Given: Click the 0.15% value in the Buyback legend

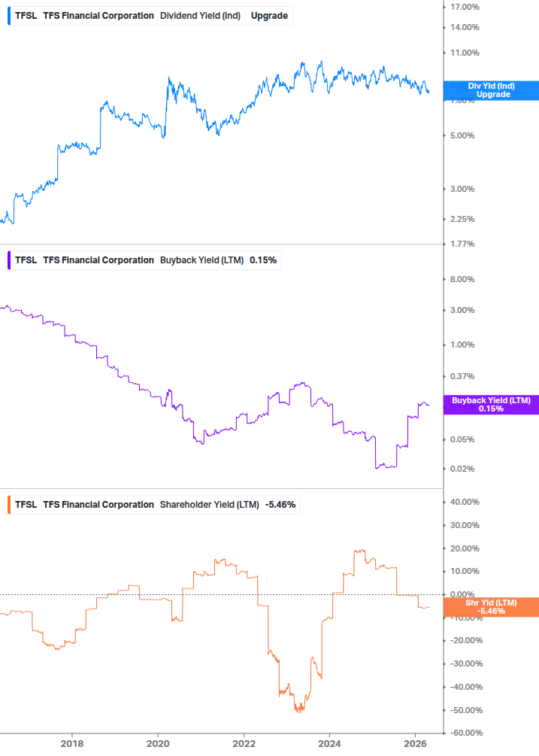Looking at the screenshot, I should pos(263,260).
